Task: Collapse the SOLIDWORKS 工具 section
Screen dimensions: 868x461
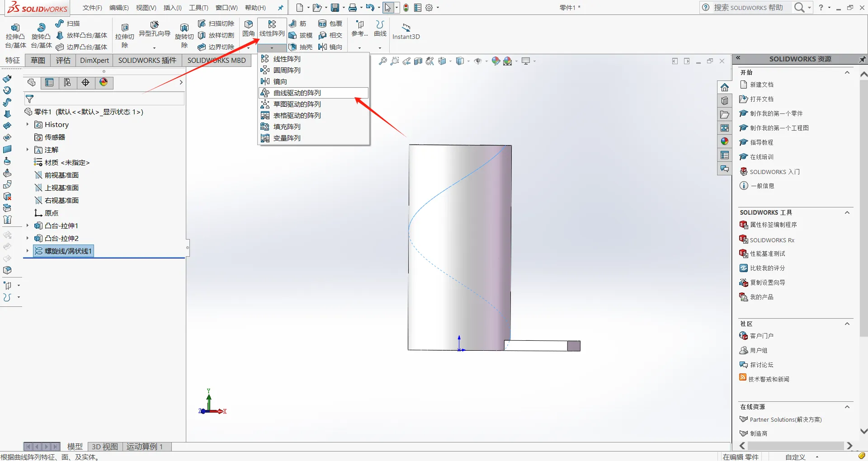Action: [x=847, y=212]
